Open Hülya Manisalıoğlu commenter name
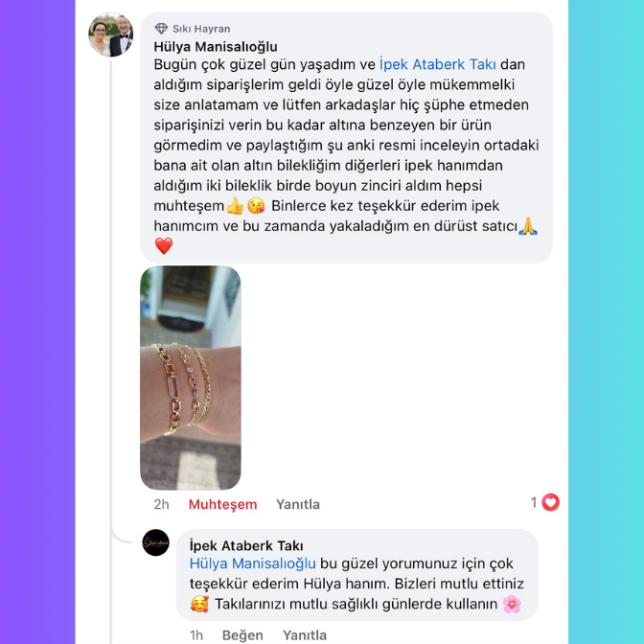 coord(216,47)
